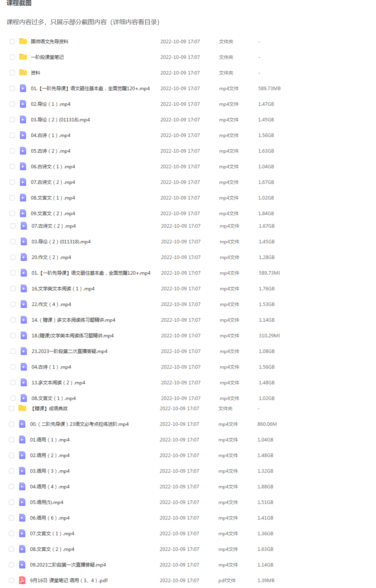Viewport: 376px width, 588px height.
Task: Open 00.（二阶先导课）23语文必考点拉练进阶.mp4
Action: pyautogui.click(x=79, y=424)
